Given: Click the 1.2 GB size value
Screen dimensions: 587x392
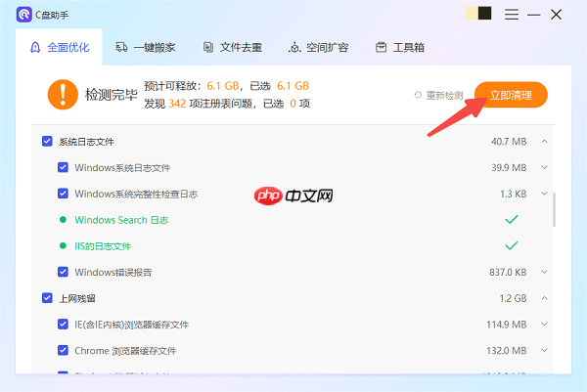Looking at the screenshot, I should pyautogui.click(x=513, y=298).
